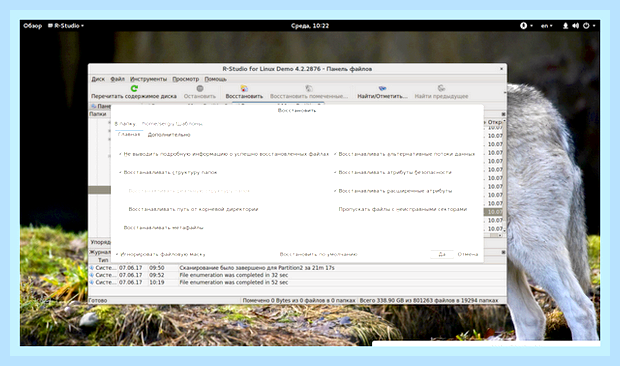Open the 'en' input language dropdown
This screenshot has height=366, width=620.
tap(546, 26)
